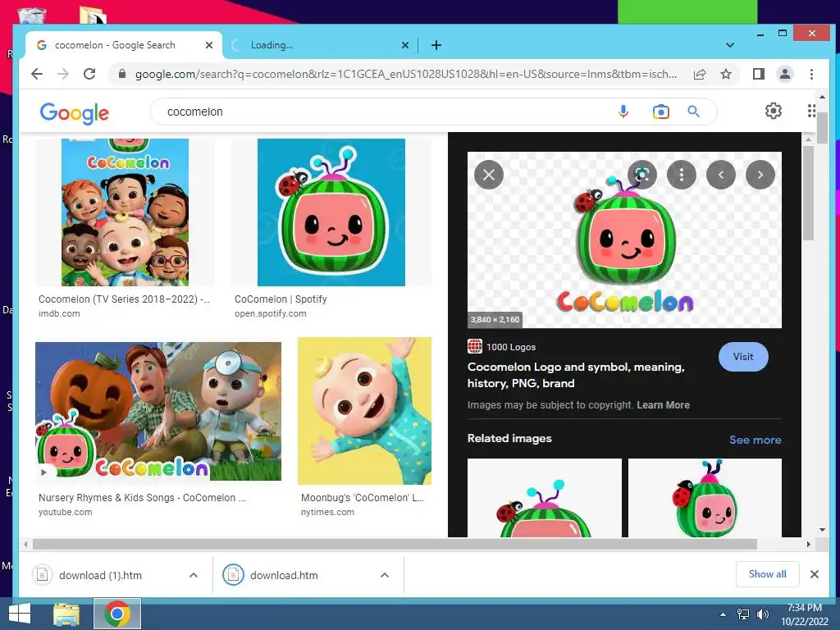Image resolution: width=840 pixels, height=630 pixels.
Task: Click the youtube.com source label
Action: click(x=66, y=512)
